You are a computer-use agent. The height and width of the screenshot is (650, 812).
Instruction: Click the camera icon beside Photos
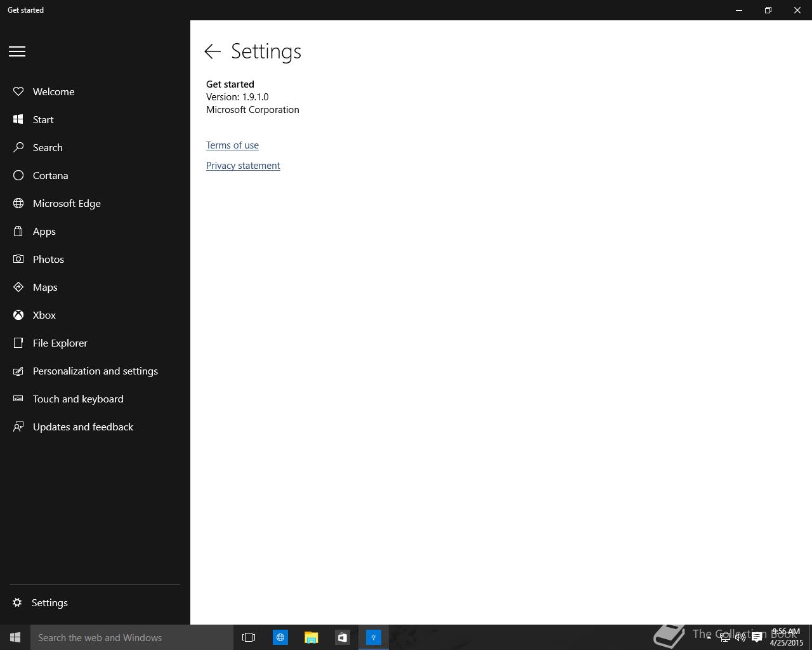[x=18, y=259]
